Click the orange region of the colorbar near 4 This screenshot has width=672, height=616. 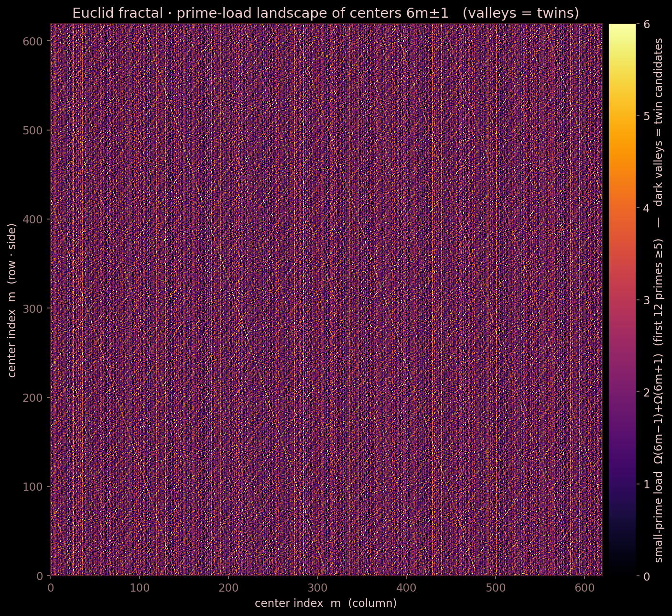click(x=622, y=208)
